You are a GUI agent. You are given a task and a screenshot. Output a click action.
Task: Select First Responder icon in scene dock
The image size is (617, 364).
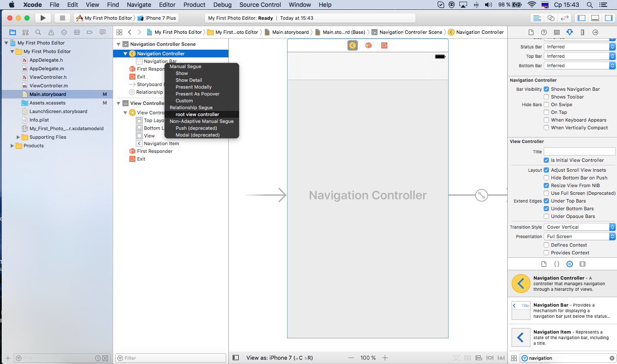[x=368, y=45]
